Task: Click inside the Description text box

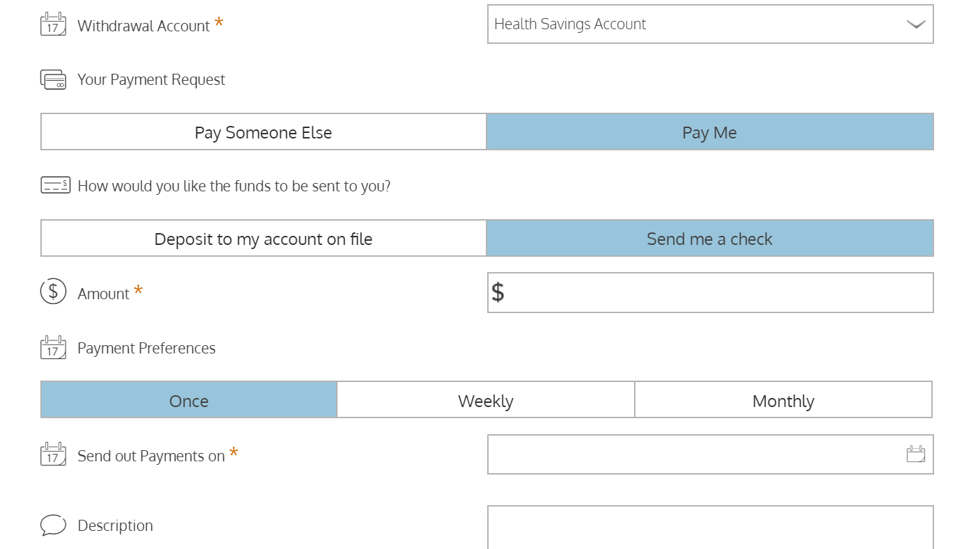Action: pos(710,527)
